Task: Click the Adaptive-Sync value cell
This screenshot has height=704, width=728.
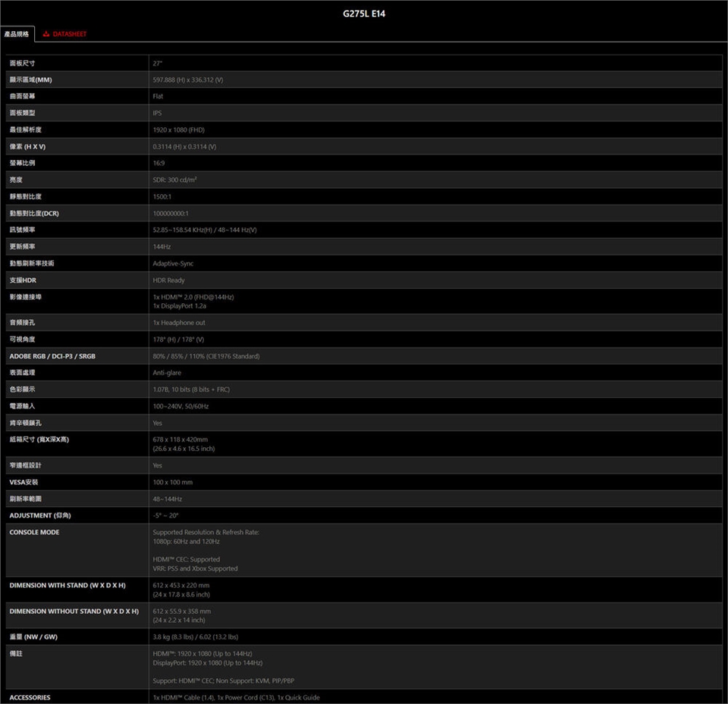Action: [x=173, y=263]
